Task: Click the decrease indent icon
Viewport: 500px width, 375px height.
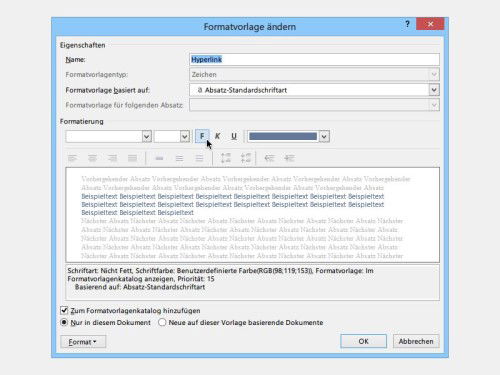Action: [269, 158]
